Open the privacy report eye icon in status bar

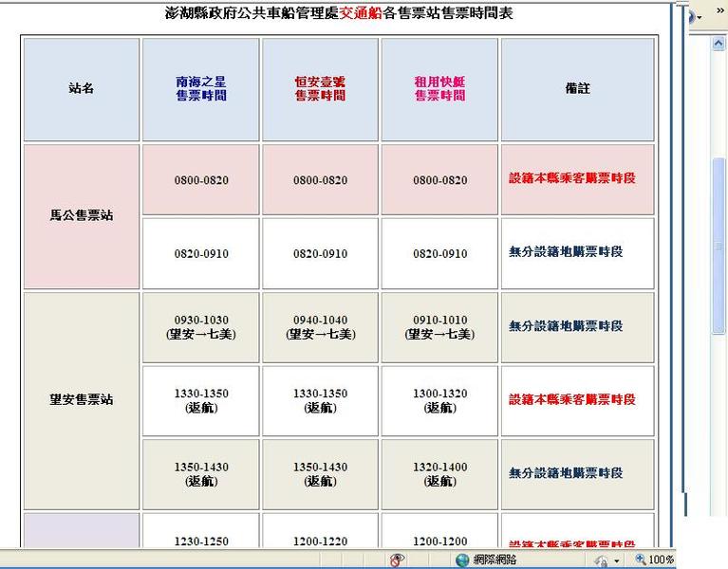click(x=397, y=560)
